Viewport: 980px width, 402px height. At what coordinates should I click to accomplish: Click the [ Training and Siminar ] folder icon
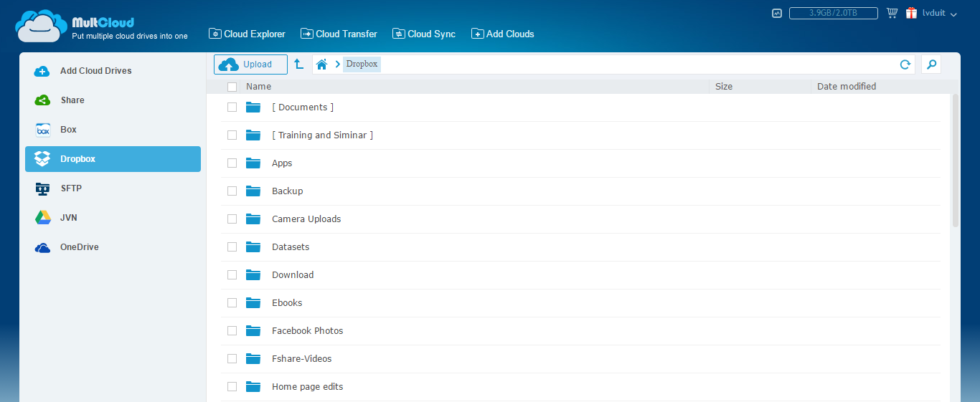tap(253, 135)
